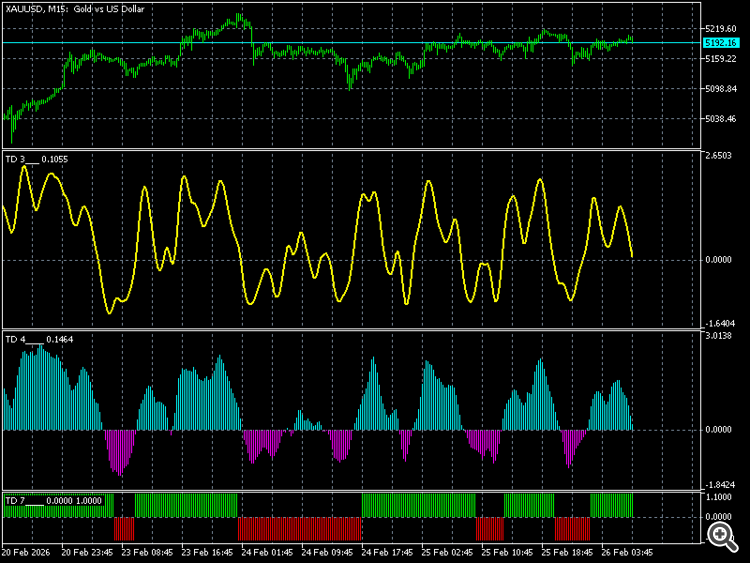The image size is (750, 563).
Task: Click the -1.6404 scale value
Action: pos(718,324)
